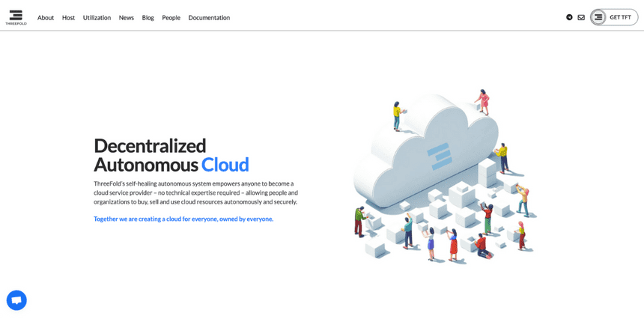Image resolution: width=644 pixels, height=322 pixels.
Task: Select Utilization in the navigation
Action: 97,18
